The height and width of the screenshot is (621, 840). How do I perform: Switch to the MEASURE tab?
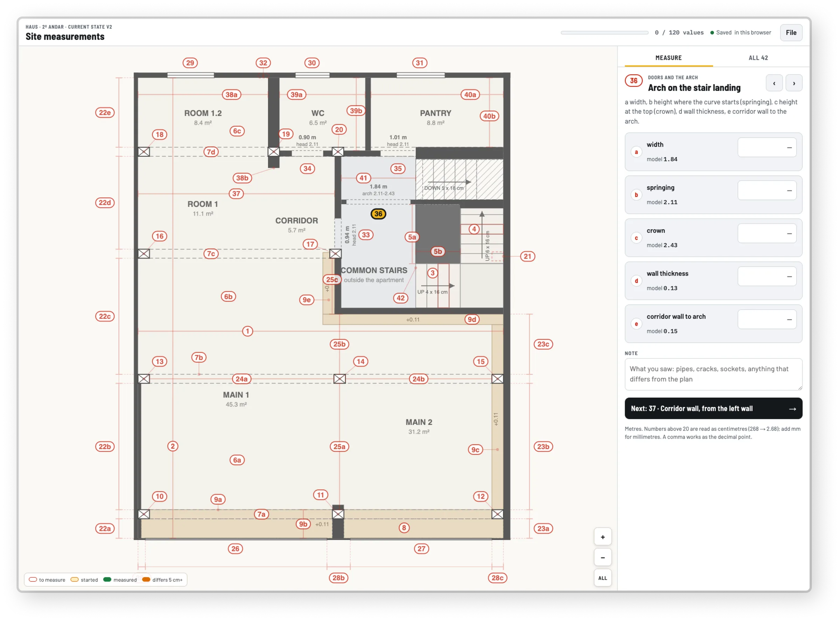point(668,58)
